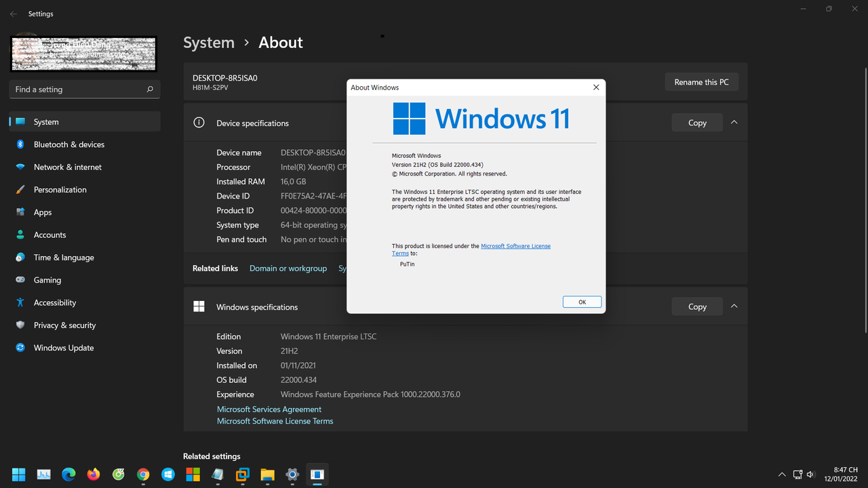This screenshot has height=488, width=868.
Task: Open the clock and date flyout
Action: (x=841, y=474)
